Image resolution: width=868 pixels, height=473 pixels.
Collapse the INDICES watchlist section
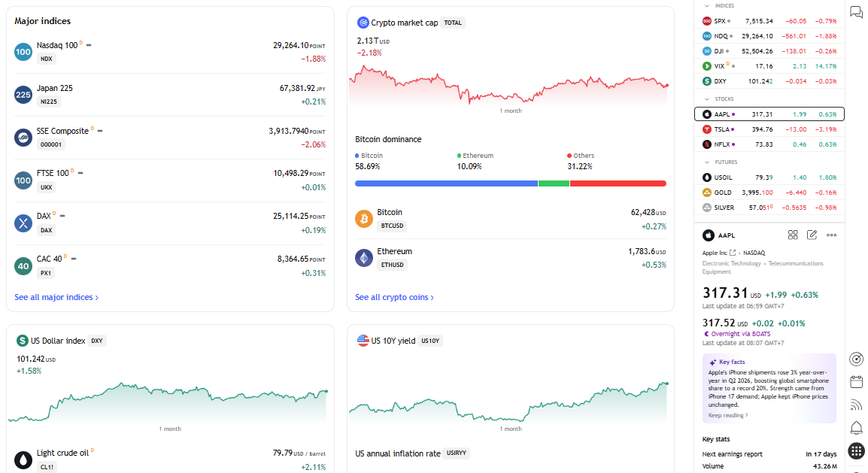pyautogui.click(x=707, y=5)
